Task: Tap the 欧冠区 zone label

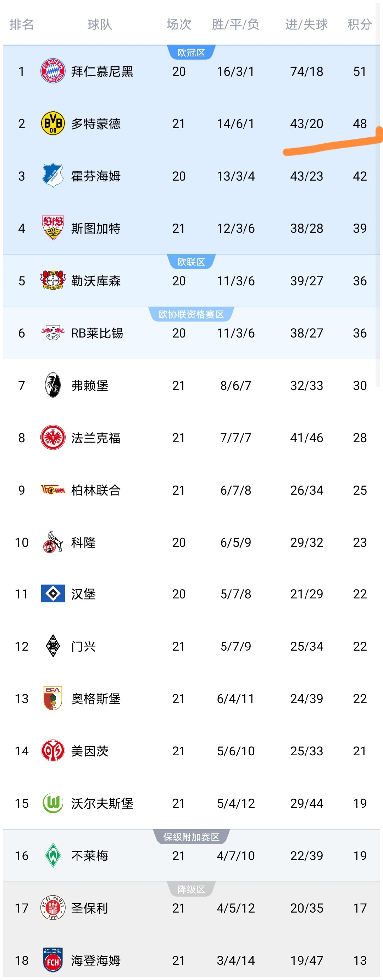Action: click(x=191, y=53)
